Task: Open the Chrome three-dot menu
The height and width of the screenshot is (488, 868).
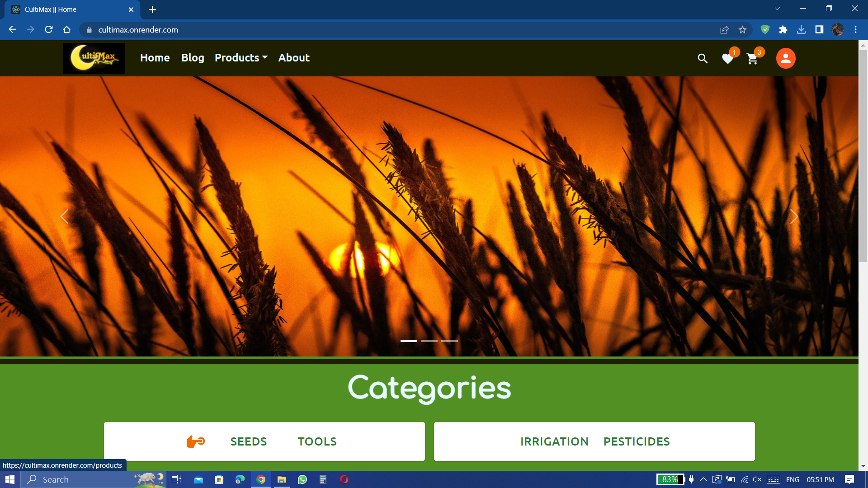Action: click(855, 29)
